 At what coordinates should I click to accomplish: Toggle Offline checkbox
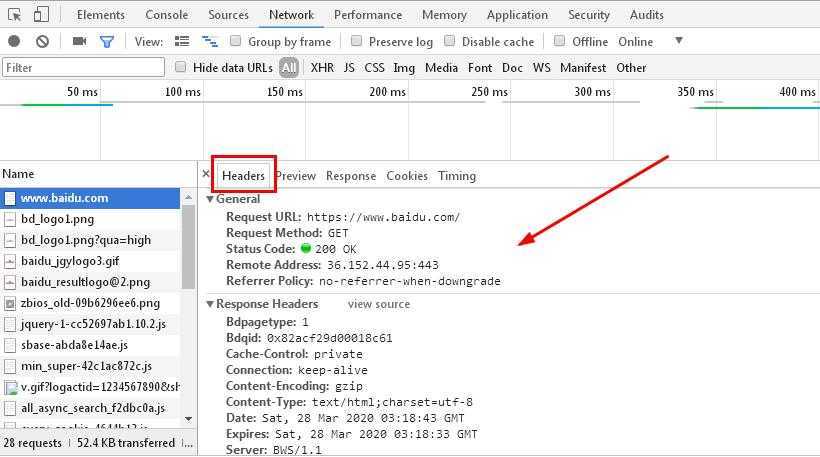point(559,41)
